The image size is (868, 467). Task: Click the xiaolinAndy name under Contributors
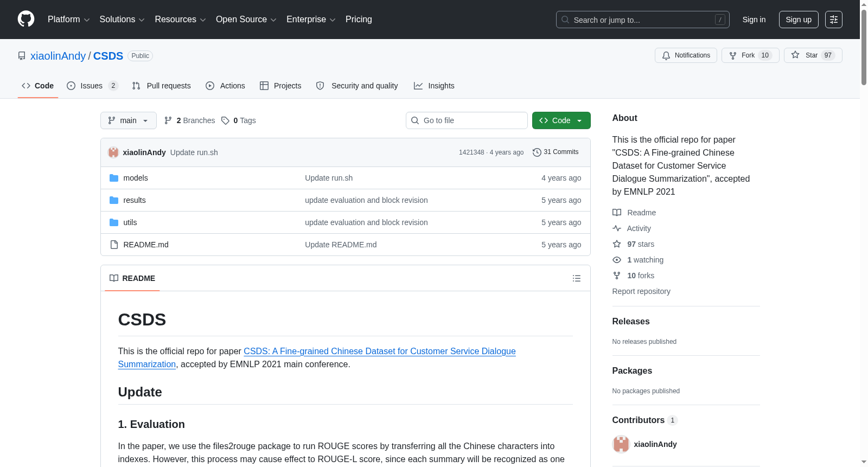[x=655, y=444]
